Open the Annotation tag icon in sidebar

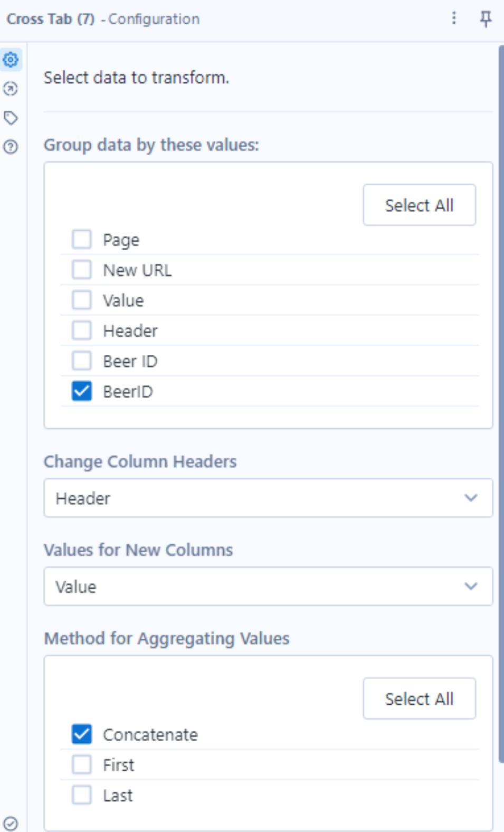pos(11,118)
